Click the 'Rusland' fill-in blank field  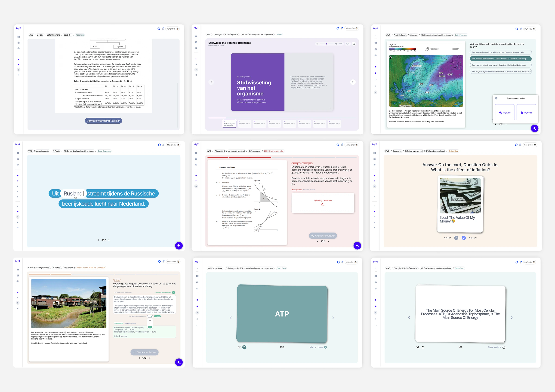(x=74, y=193)
